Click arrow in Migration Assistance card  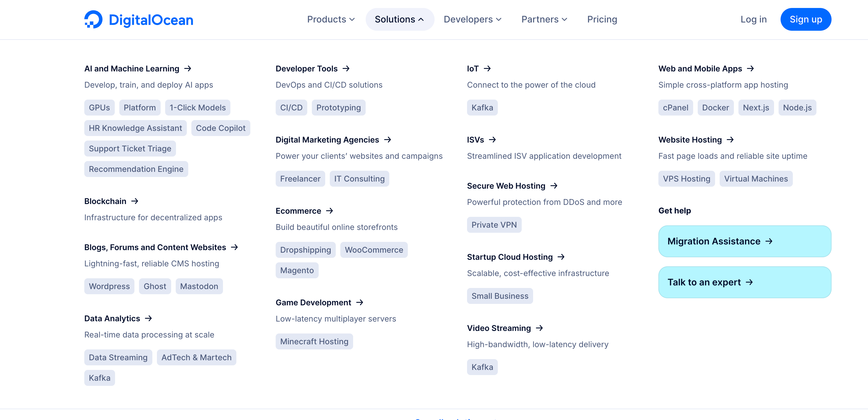click(x=769, y=241)
